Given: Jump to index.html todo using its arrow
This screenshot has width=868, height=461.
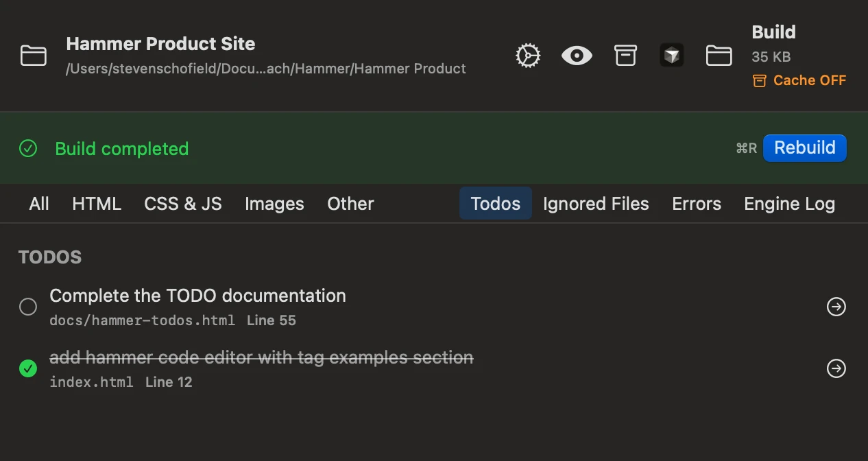Looking at the screenshot, I should click(x=836, y=368).
